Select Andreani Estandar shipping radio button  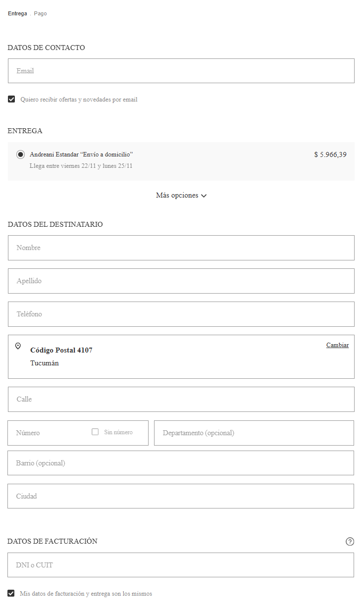click(x=20, y=154)
